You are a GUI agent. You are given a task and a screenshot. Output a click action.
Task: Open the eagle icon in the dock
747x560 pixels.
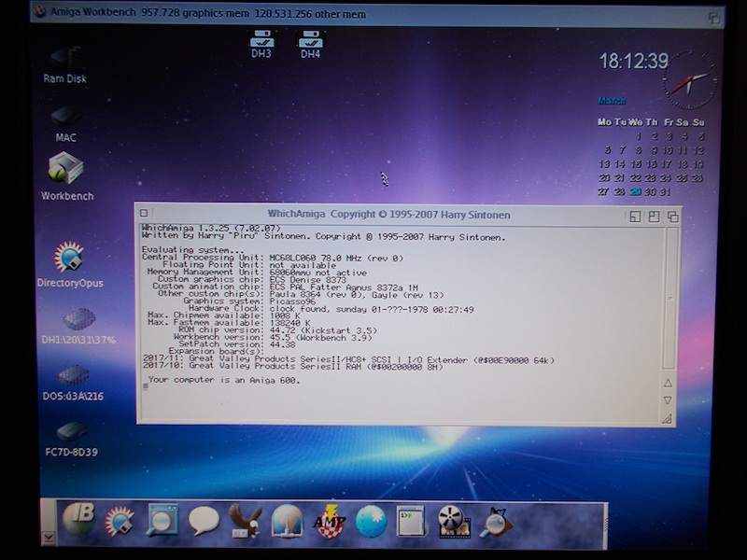[245, 521]
